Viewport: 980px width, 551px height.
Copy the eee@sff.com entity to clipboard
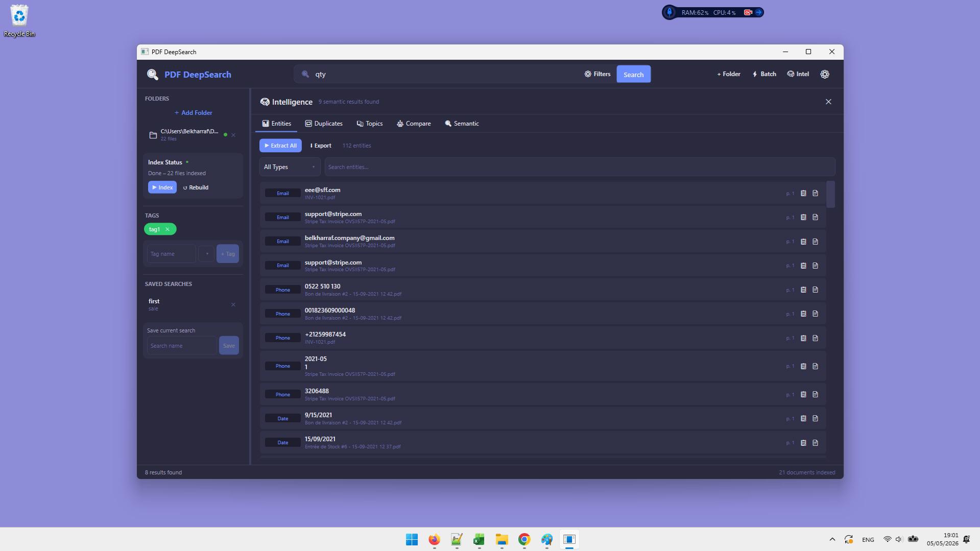click(x=803, y=194)
